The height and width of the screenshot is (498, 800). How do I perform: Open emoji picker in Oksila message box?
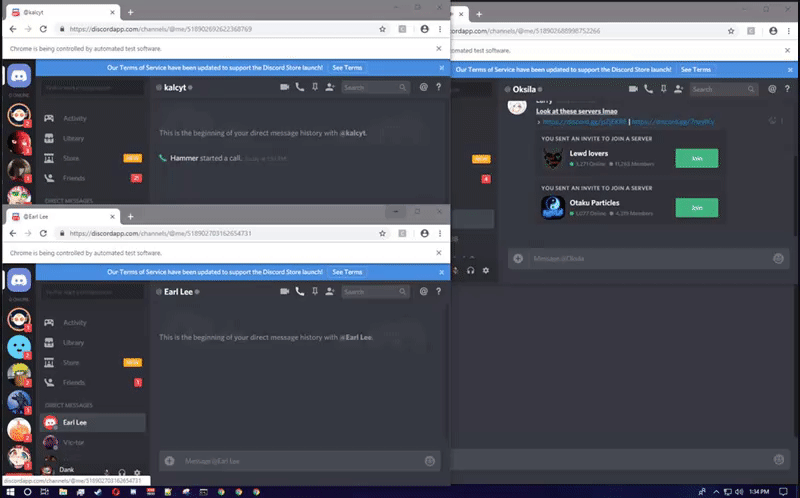click(778, 259)
